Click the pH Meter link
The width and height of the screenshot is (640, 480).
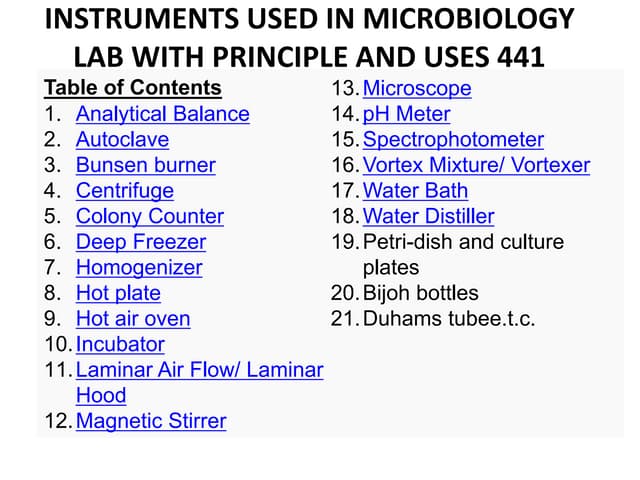pos(406,114)
